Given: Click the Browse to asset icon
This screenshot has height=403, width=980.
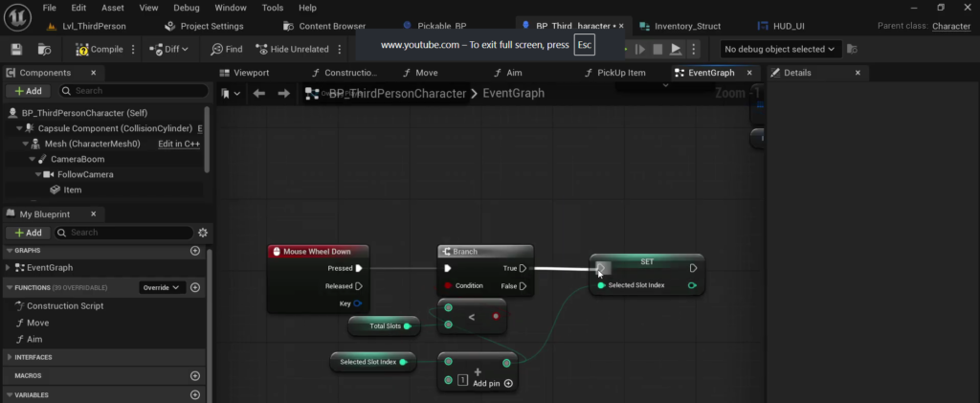Looking at the screenshot, I should [x=44, y=50].
